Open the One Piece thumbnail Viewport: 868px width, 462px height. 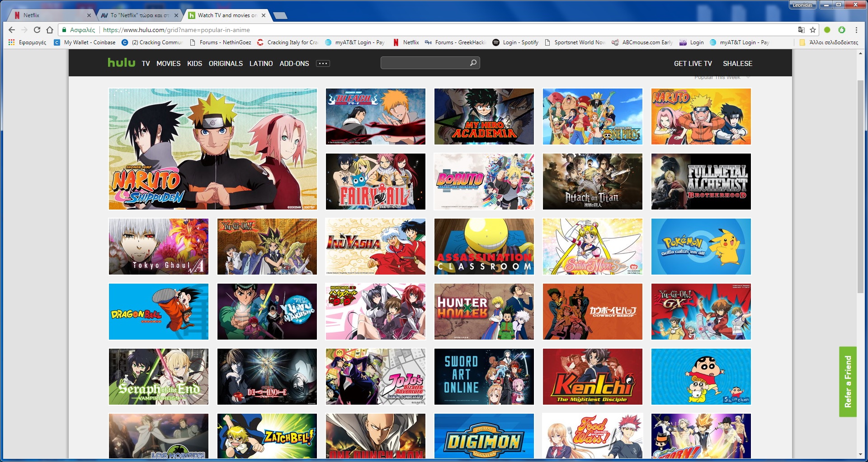point(593,117)
